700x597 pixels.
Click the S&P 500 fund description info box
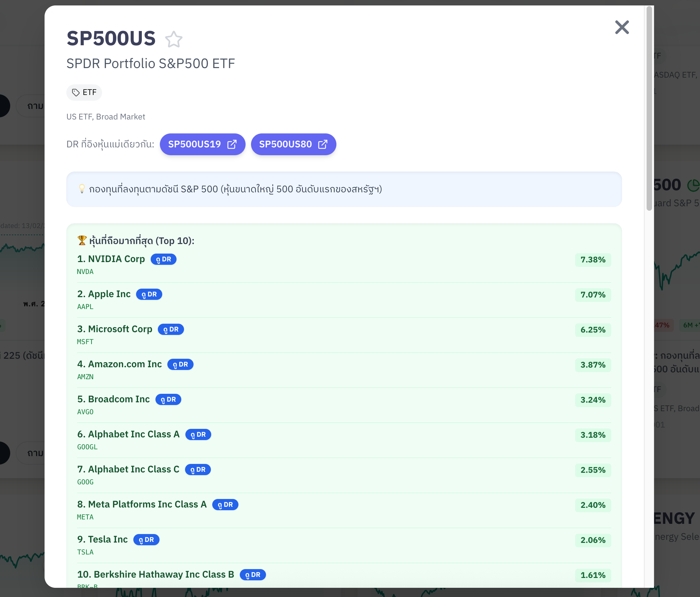pyautogui.click(x=344, y=189)
